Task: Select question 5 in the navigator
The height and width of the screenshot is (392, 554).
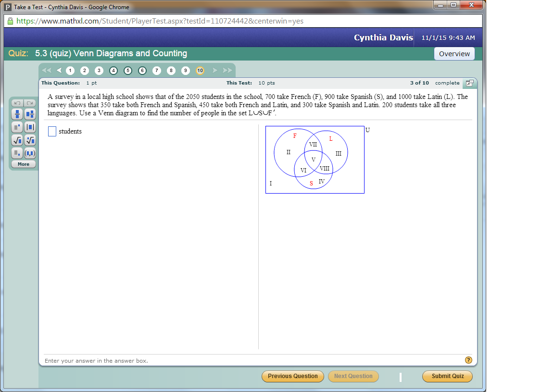Action: 128,70
